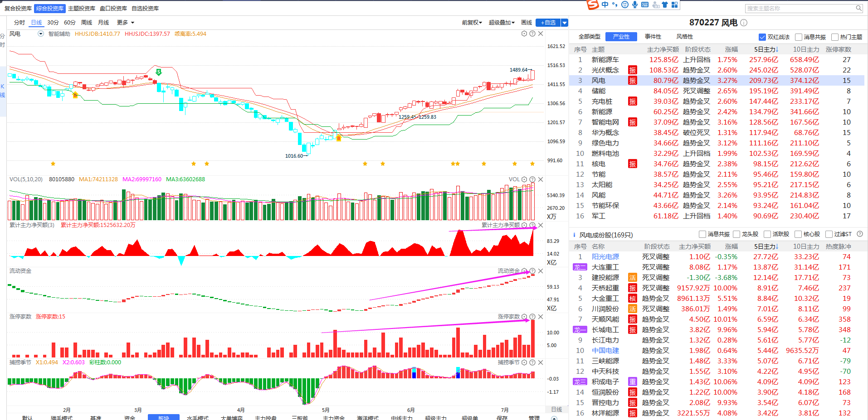The image size is (868, 420).
Task: Open settings hexagon icon of main price chart
Action: click(x=524, y=34)
